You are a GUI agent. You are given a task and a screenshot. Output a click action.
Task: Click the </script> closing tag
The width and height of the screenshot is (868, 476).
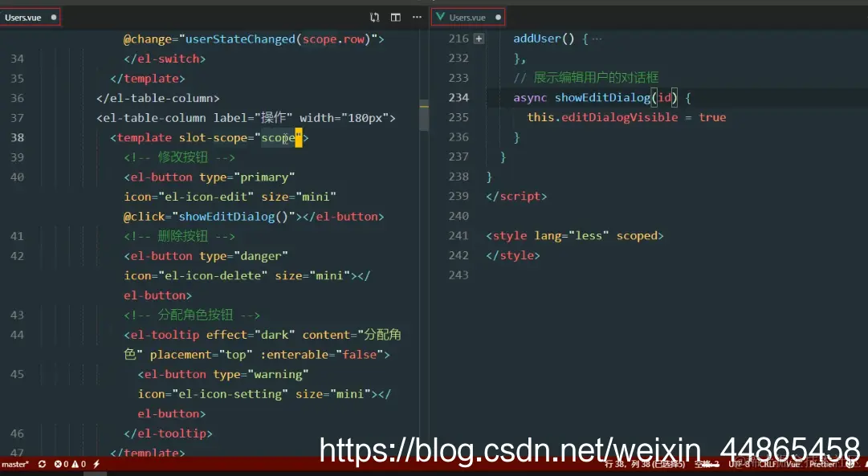point(516,197)
